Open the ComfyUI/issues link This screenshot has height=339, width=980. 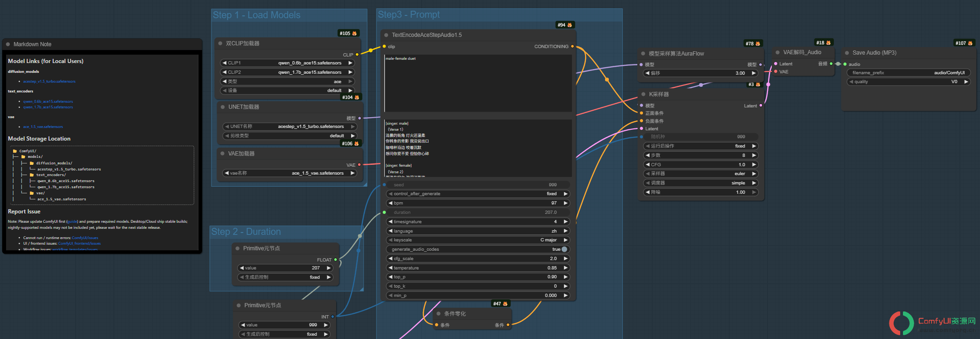(x=85, y=238)
